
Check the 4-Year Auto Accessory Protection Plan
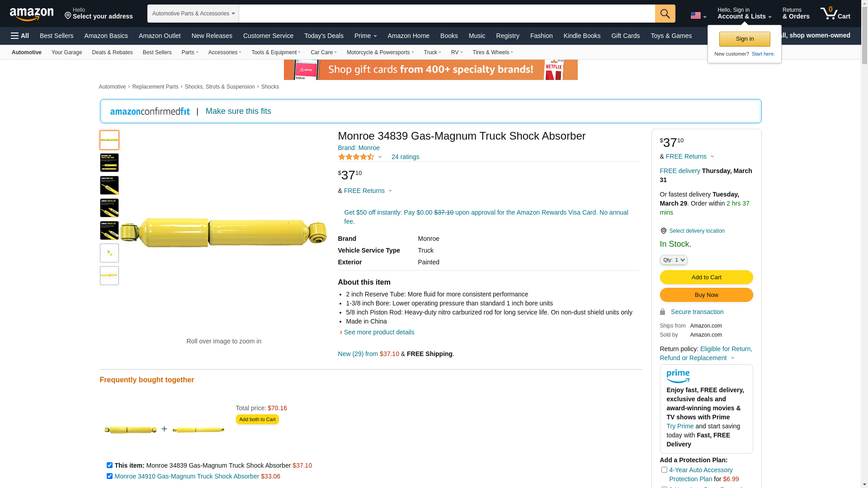(664, 470)
